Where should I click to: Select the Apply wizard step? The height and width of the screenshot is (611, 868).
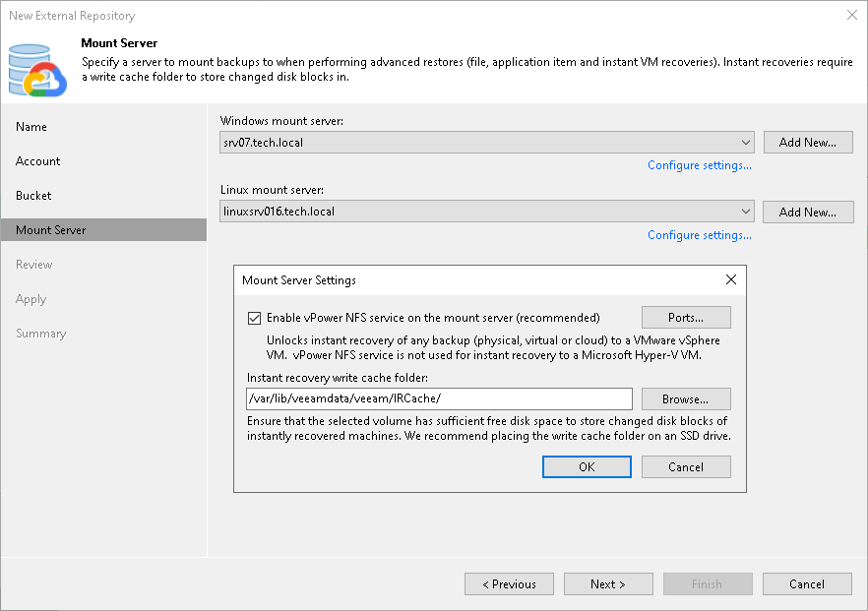(x=31, y=299)
